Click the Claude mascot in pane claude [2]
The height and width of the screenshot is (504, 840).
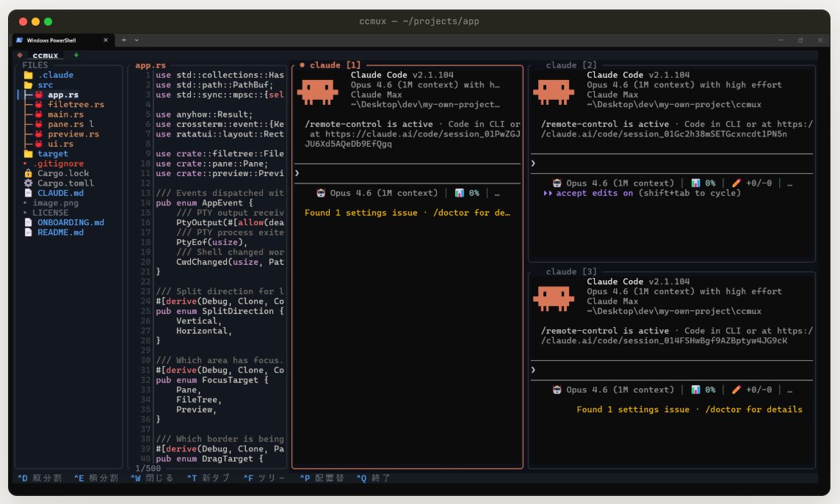coord(554,92)
